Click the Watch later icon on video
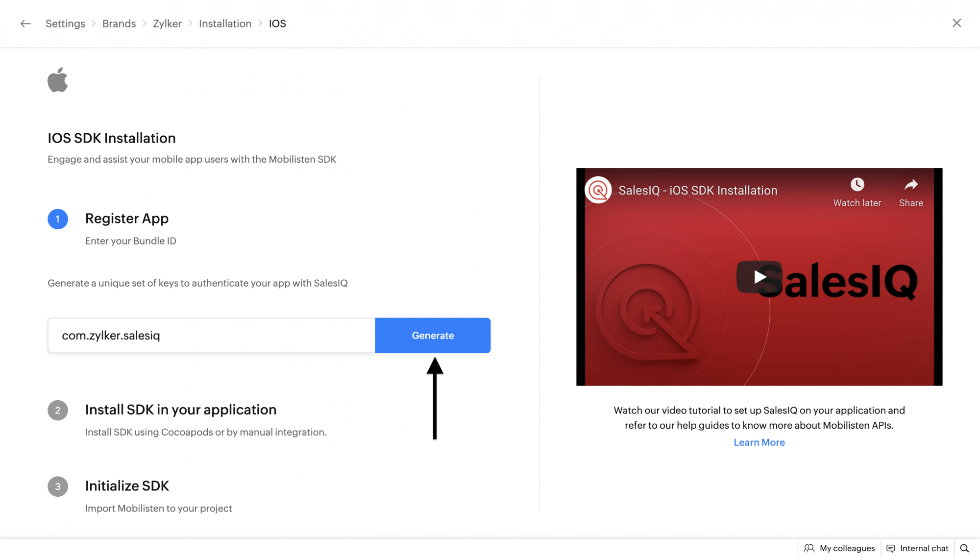 [856, 184]
